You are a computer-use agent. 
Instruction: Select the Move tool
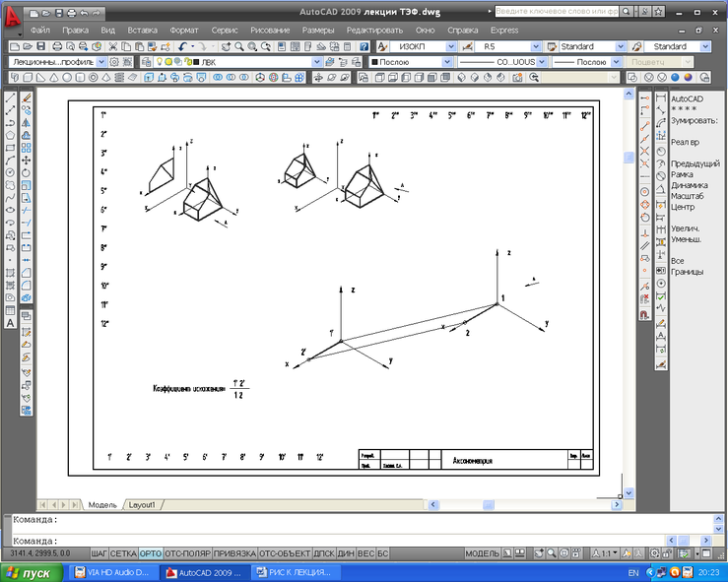tap(26, 161)
